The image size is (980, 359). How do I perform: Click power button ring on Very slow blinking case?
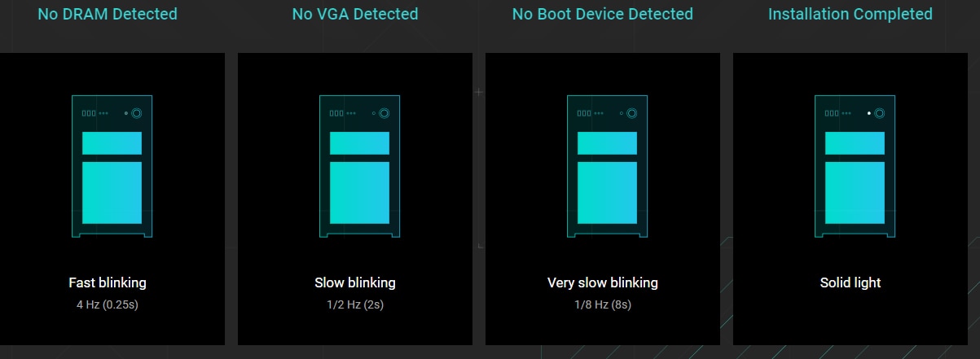pyautogui.click(x=631, y=113)
